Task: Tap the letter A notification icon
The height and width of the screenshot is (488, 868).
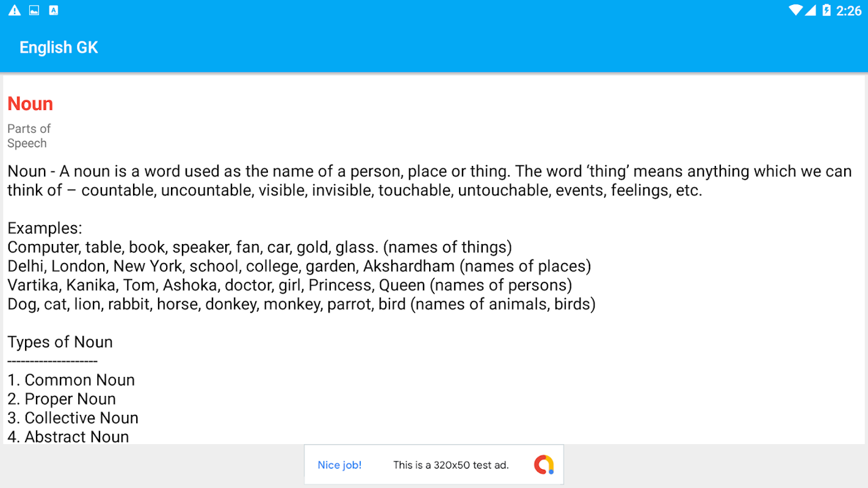Action: tap(54, 10)
